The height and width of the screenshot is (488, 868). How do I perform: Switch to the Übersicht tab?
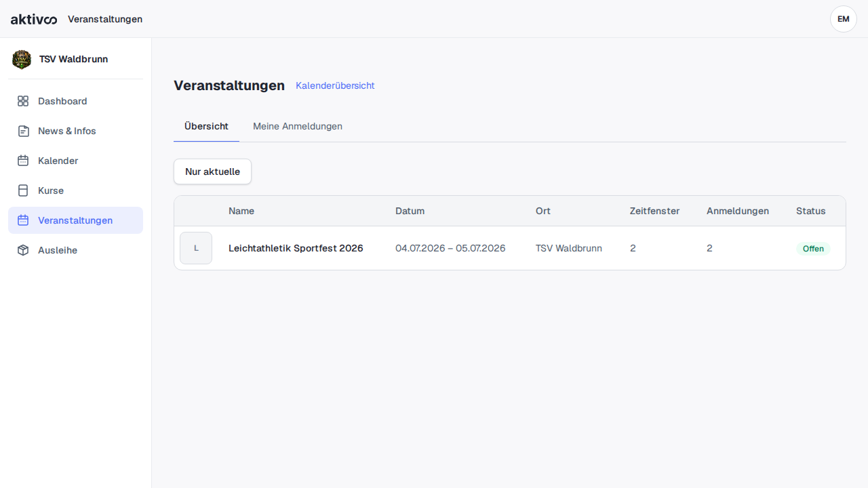click(x=206, y=126)
